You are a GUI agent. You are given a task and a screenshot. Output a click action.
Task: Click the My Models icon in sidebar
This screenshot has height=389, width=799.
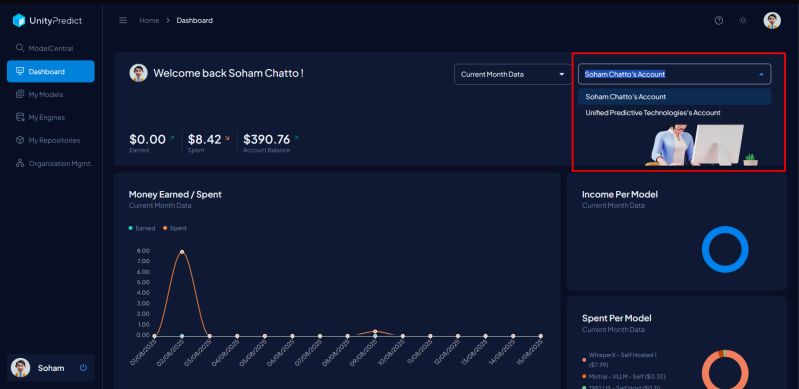click(20, 94)
